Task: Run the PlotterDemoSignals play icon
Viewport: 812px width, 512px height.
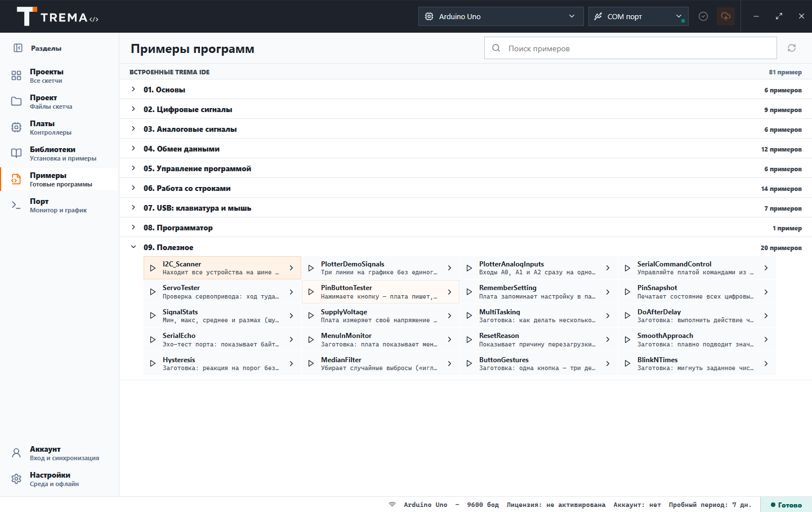Action: pyautogui.click(x=311, y=268)
